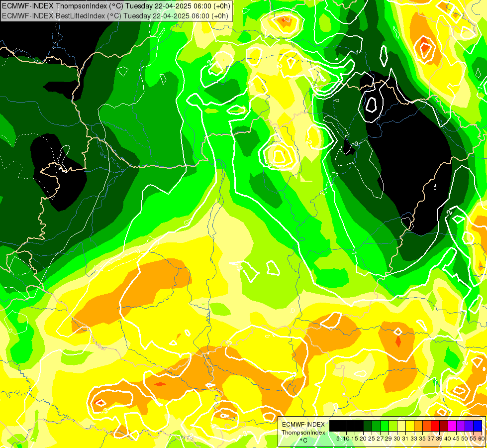Click the legend value 5

tap(338, 439)
